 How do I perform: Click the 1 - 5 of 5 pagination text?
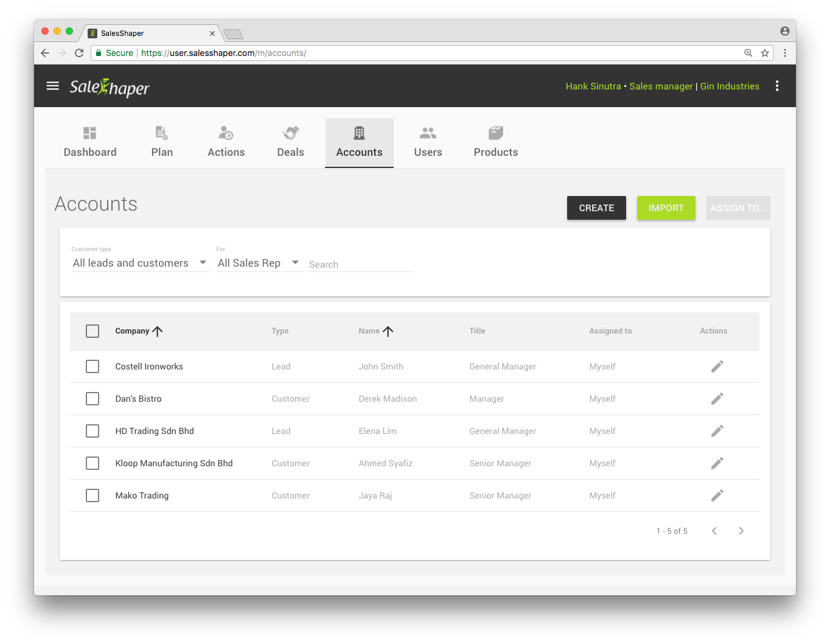[672, 531]
